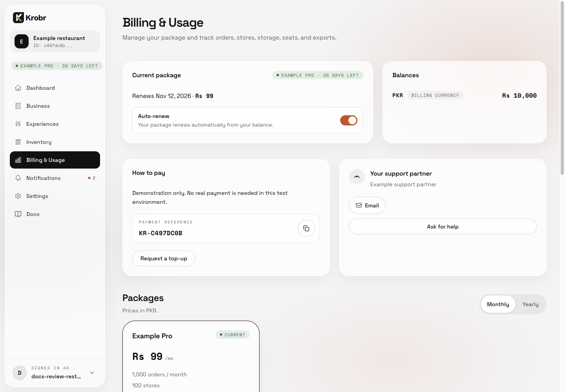Email the support partner

pyautogui.click(x=367, y=205)
